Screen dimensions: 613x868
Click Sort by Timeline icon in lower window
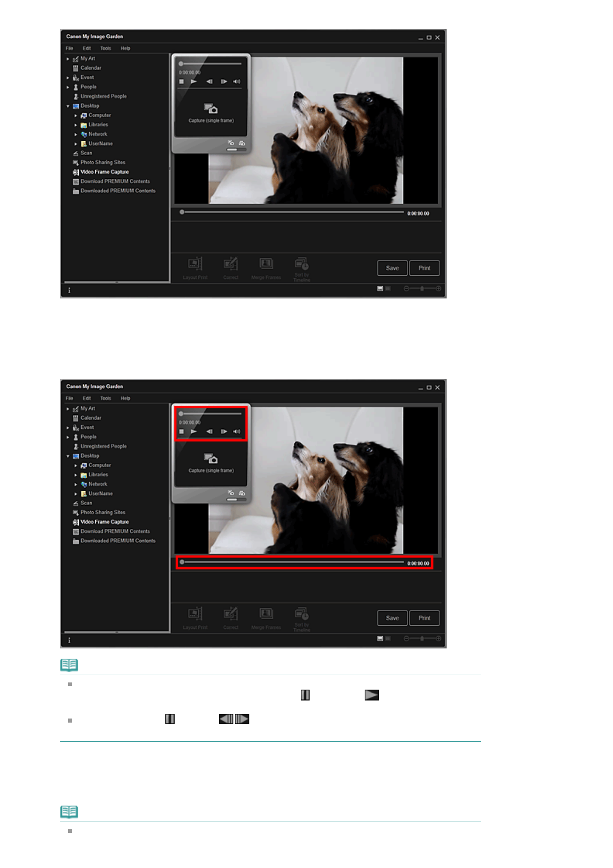pos(301,614)
